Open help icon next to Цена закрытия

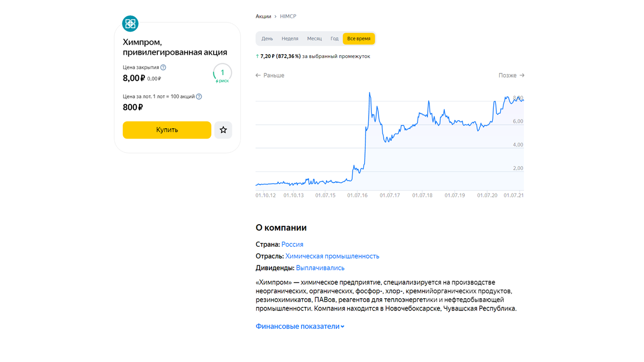163,68
